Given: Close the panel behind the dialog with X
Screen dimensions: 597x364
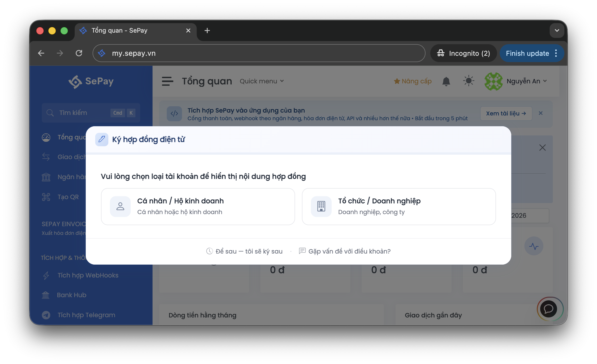Looking at the screenshot, I should tap(542, 148).
